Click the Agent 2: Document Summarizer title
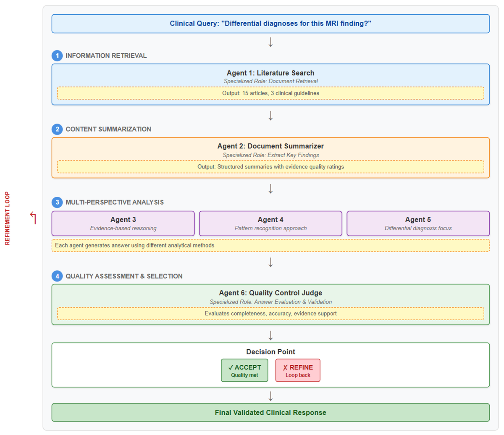Screen dimensions: 504x435 coord(270,146)
